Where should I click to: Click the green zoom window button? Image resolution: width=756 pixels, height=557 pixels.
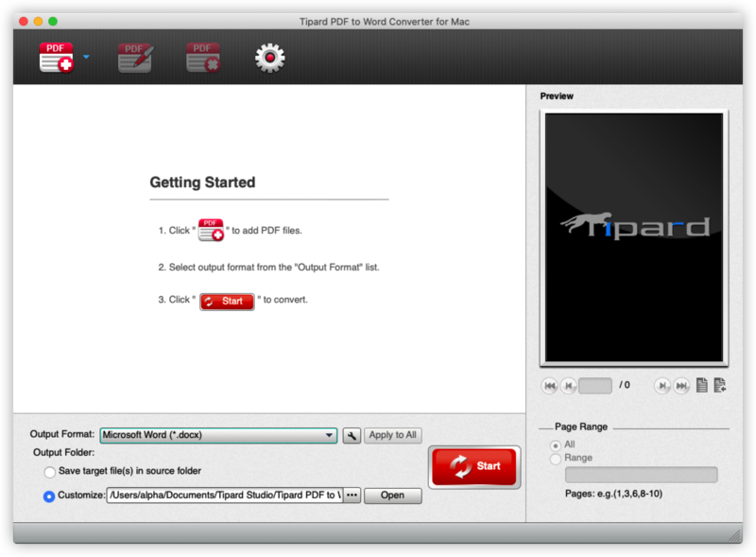pos(53,21)
